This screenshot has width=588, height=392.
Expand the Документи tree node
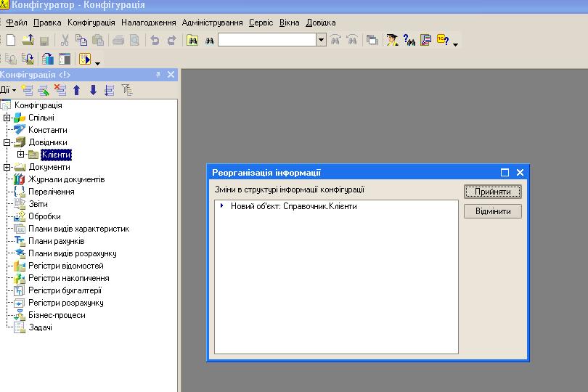(7, 167)
